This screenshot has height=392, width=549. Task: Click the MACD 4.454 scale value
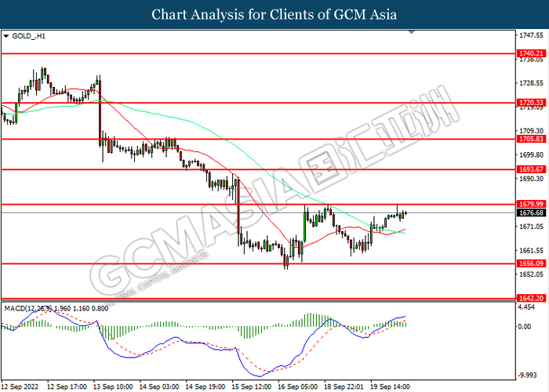[x=526, y=307]
